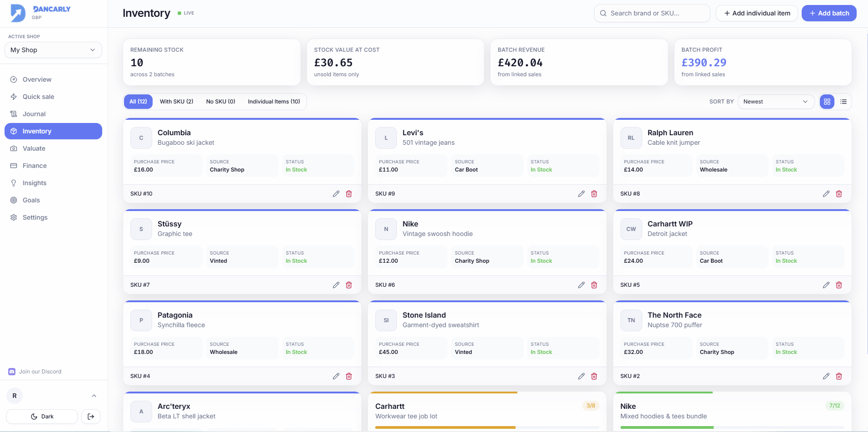Edit the Carhartt WIP Detroit jacket
868x432 pixels.
click(x=826, y=285)
